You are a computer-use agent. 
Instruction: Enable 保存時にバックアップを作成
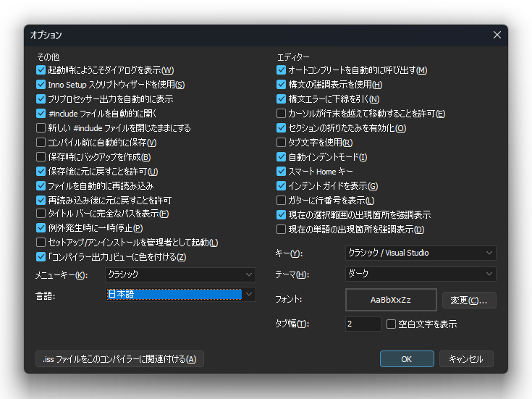point(41,157)
